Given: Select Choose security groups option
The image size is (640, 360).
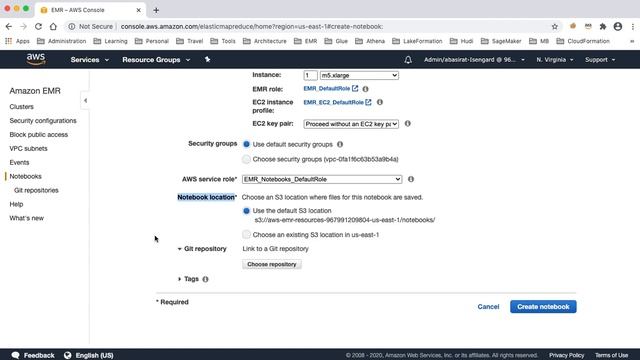Looking at the screenshot, I should [246, 159].
